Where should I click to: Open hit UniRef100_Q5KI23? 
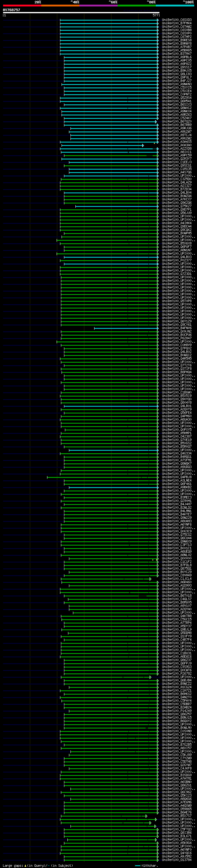click(177, 795)
